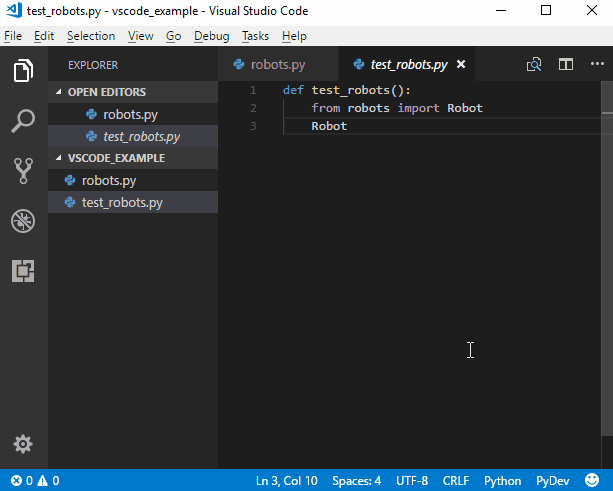This screenshot has width=613, height=491.
Task: Select test_robots.py under Open Editors
Action: [x=133, y=136]
